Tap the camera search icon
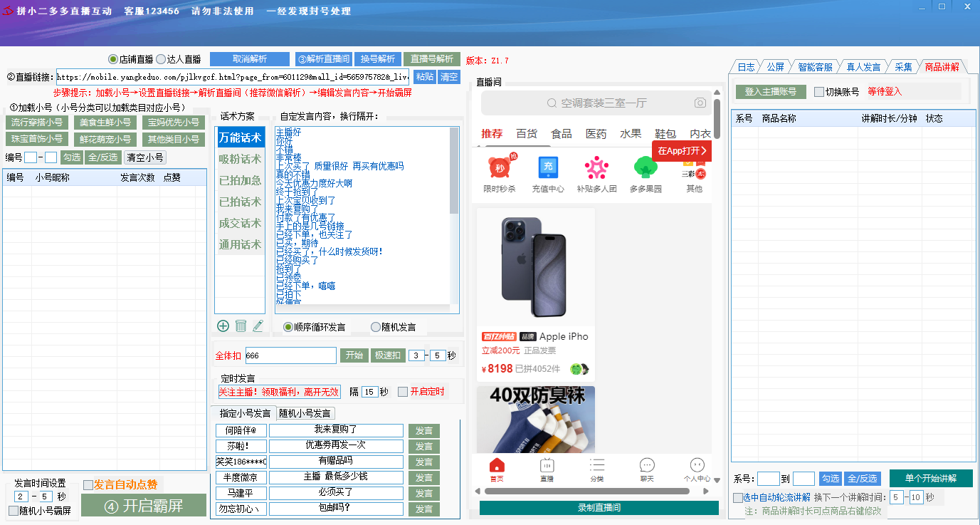This screenshot has height=525, width=980. pyautogui.click(x=700, y=103)
